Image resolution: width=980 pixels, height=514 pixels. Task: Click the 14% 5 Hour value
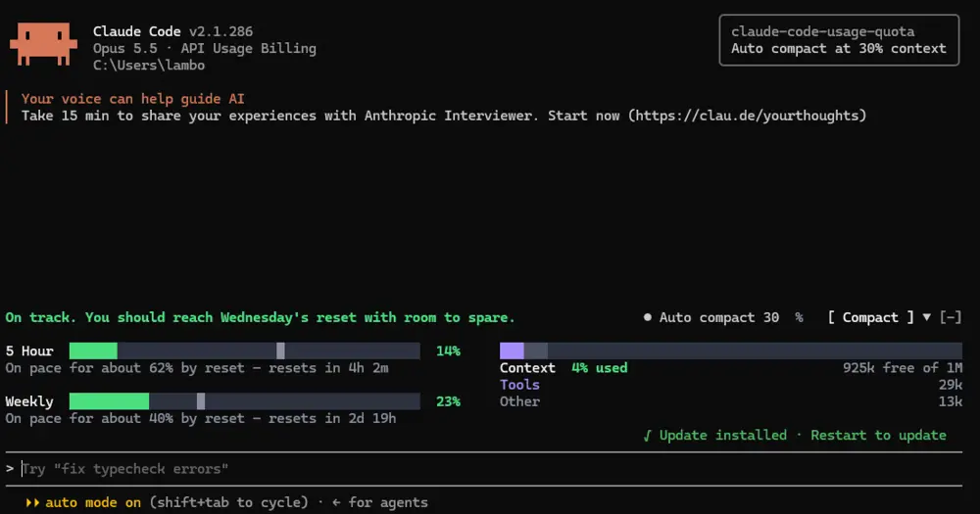point(448,351)
